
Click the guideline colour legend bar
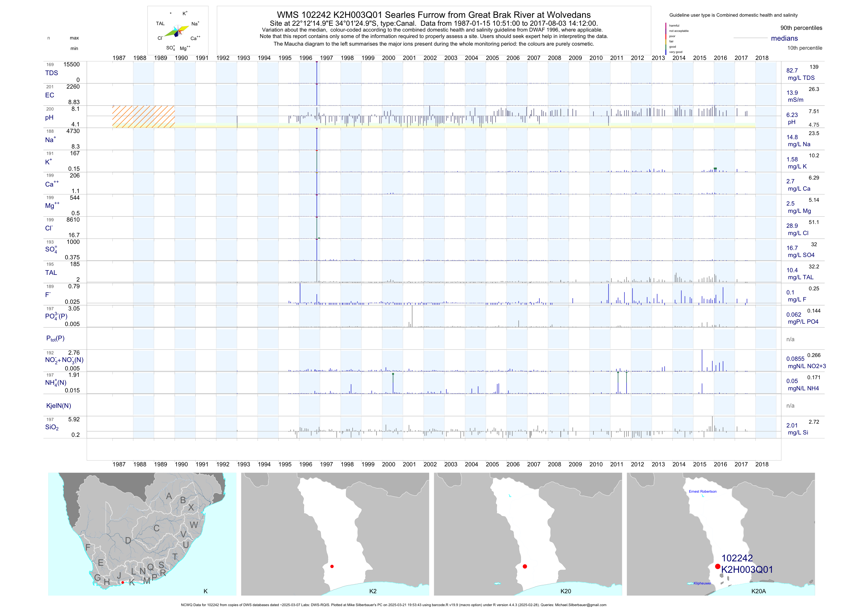[666, 39]
